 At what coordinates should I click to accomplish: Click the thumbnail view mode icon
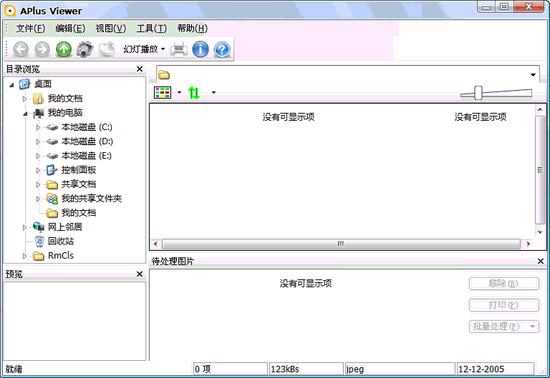coord(162,93)
